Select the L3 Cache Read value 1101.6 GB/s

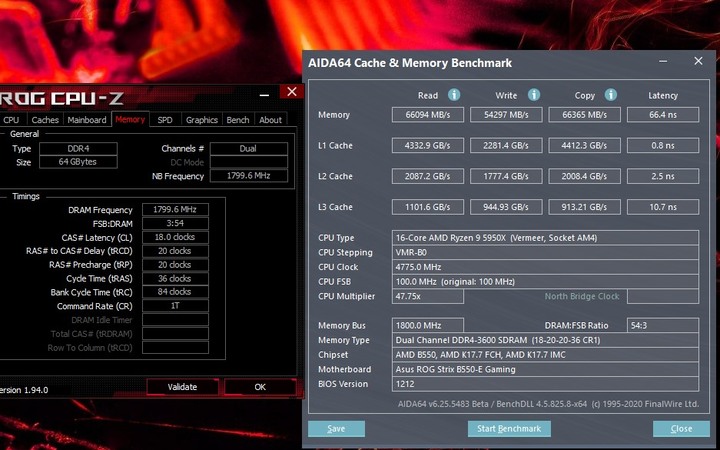(428, 207)
